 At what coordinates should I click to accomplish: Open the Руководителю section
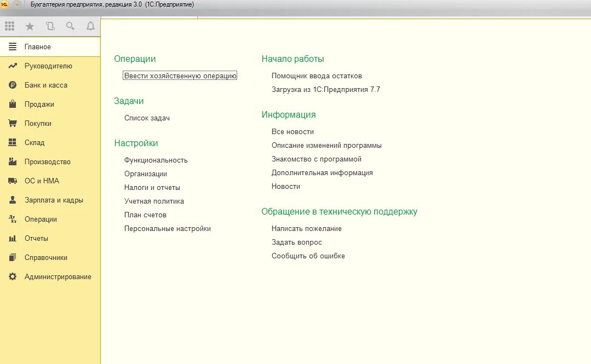[50, 66]
